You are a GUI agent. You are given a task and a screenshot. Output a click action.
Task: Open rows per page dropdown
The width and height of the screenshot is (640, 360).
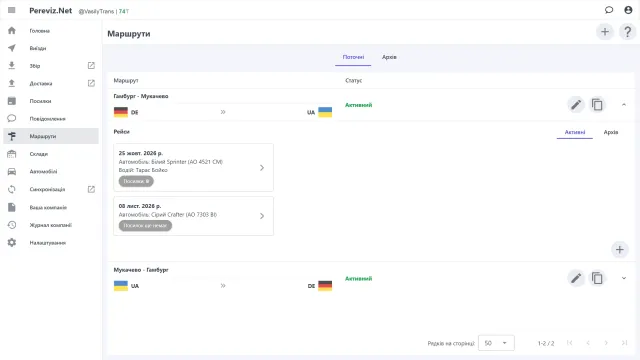click(x=496, y=343)
